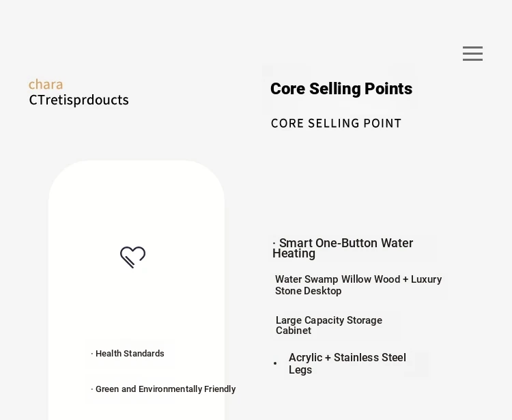
Task: Open Smart One-Button Water Heating item
Action: (x=343, y=248)
